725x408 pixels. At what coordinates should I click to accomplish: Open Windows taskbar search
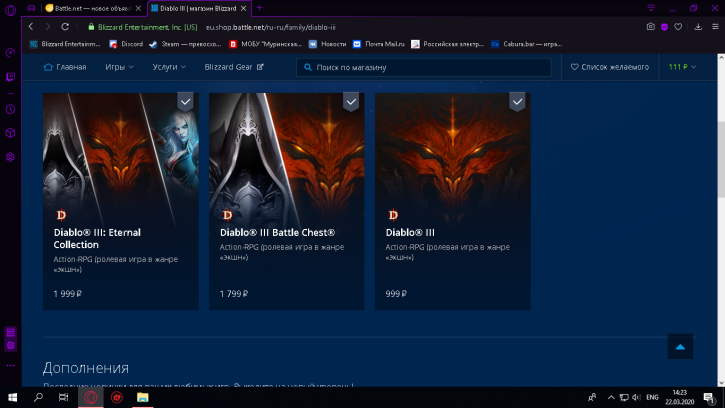38,397
